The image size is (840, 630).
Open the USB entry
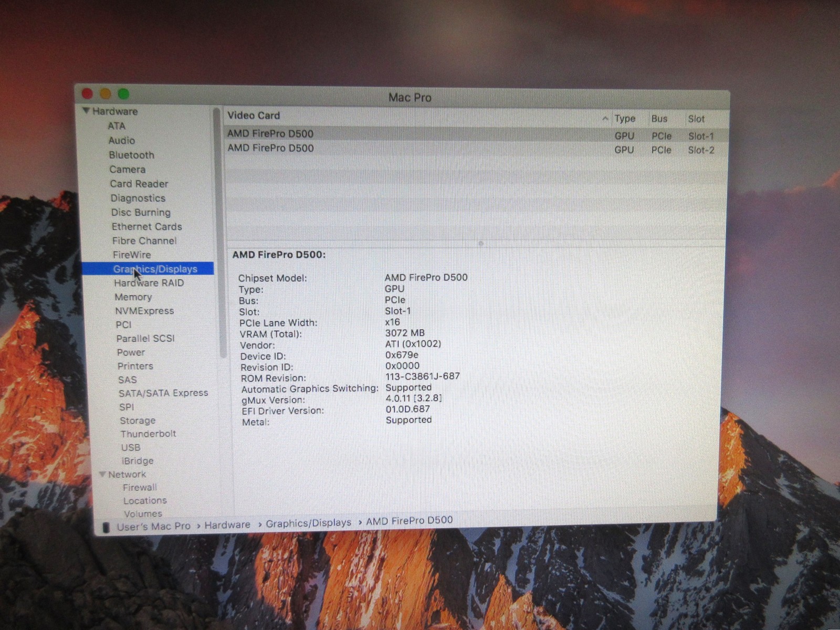[131, 447]
